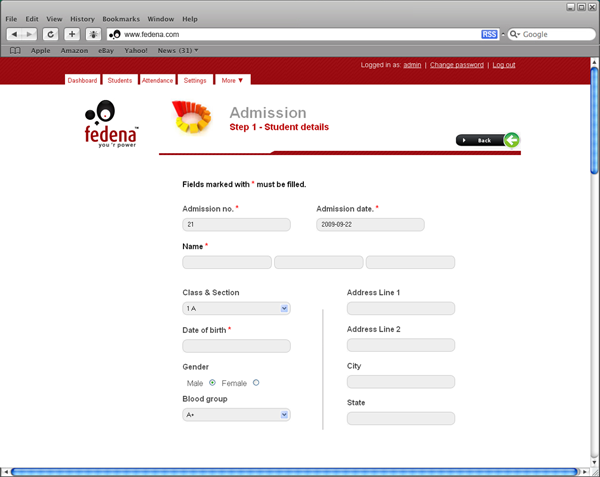Click the RSS badge in address bar
600x477 pixels.
tap(489, 34)
